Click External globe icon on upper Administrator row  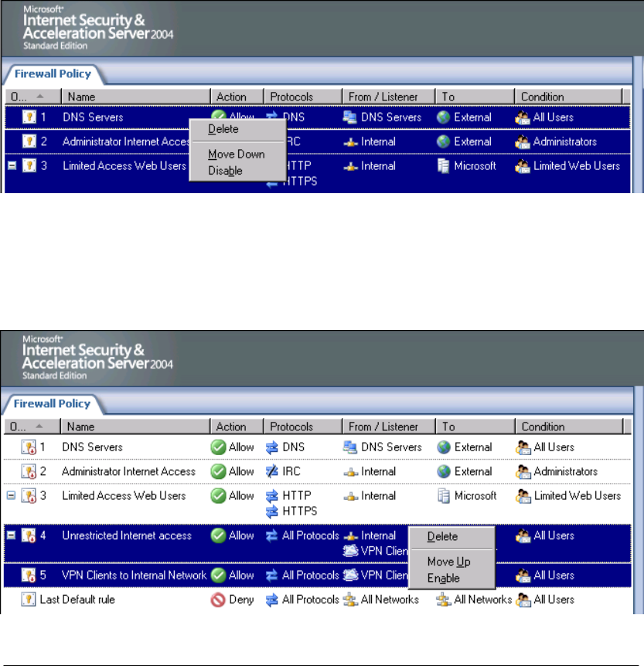coord(443,141)
